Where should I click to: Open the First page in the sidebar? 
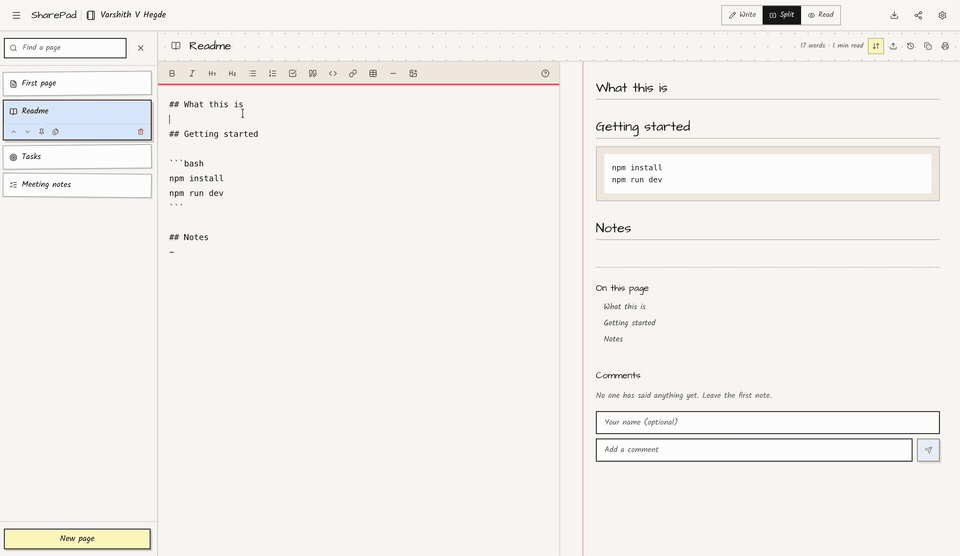coord(77,83)
